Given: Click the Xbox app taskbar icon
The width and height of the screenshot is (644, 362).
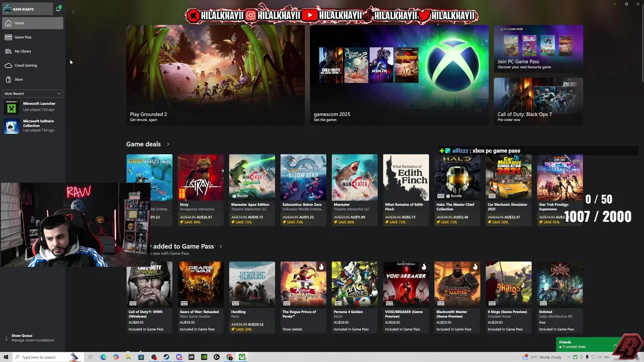Looking at the screenshot, I should pyautogui.click(x=242, y=357).
